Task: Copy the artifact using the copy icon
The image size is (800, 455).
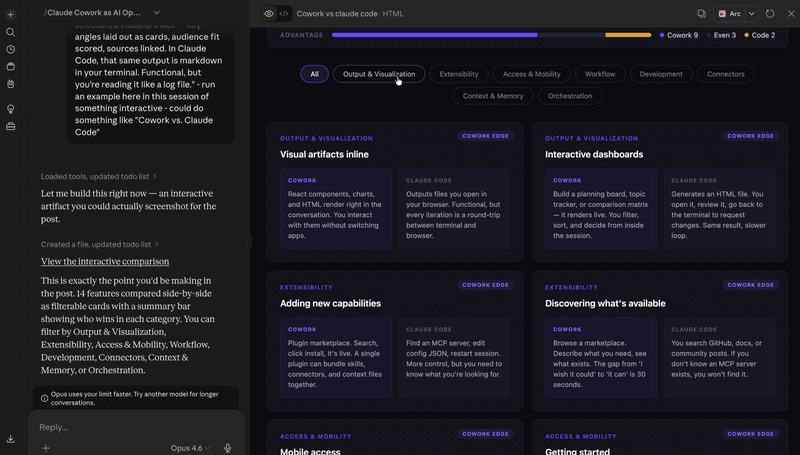Action: pos(702,14)
